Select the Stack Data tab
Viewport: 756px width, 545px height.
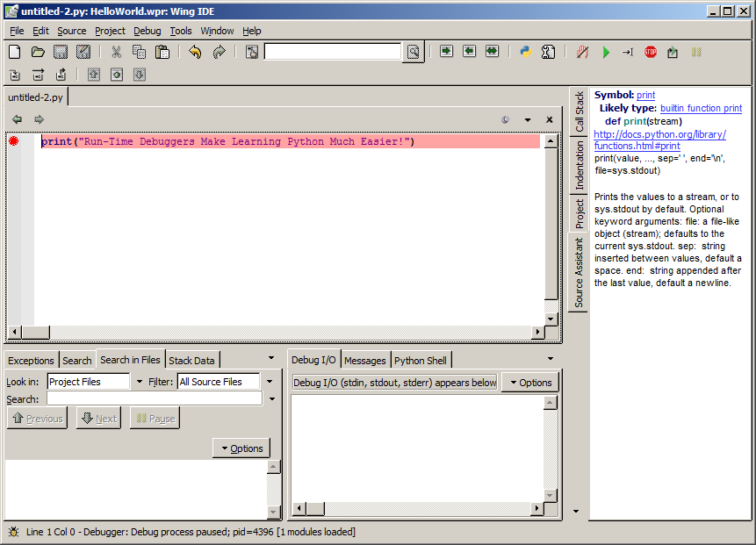click(191, 360)
